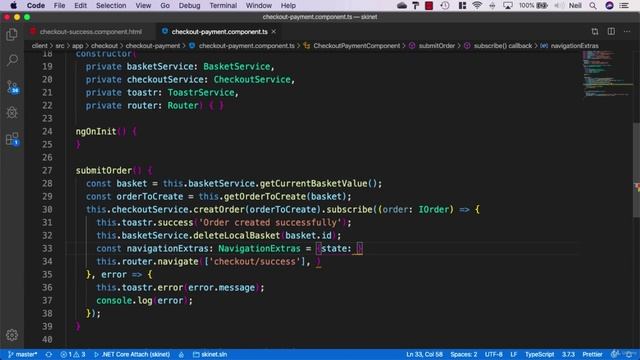640x360 pixels.
Task: Open the Wi-Fi menu bar item
Action: point(477,5)
